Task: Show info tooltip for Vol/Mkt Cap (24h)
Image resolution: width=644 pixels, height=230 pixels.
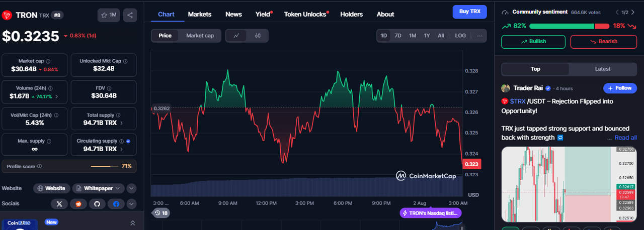Action: tap(57, 114)
